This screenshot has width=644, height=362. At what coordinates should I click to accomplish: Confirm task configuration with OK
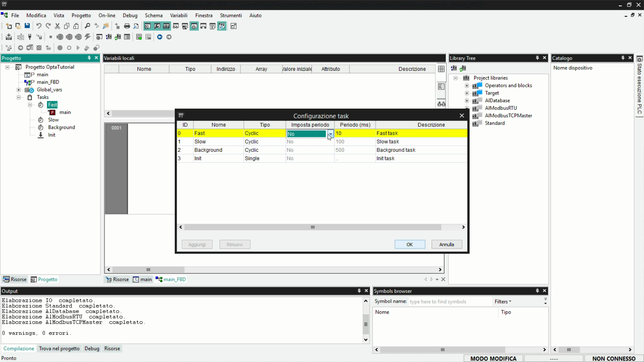click(410, 244)
